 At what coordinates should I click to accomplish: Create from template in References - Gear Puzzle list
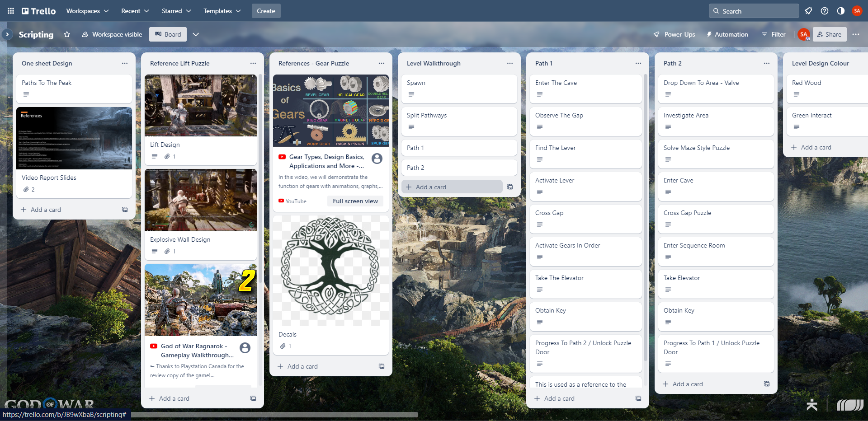coord(382,366)
